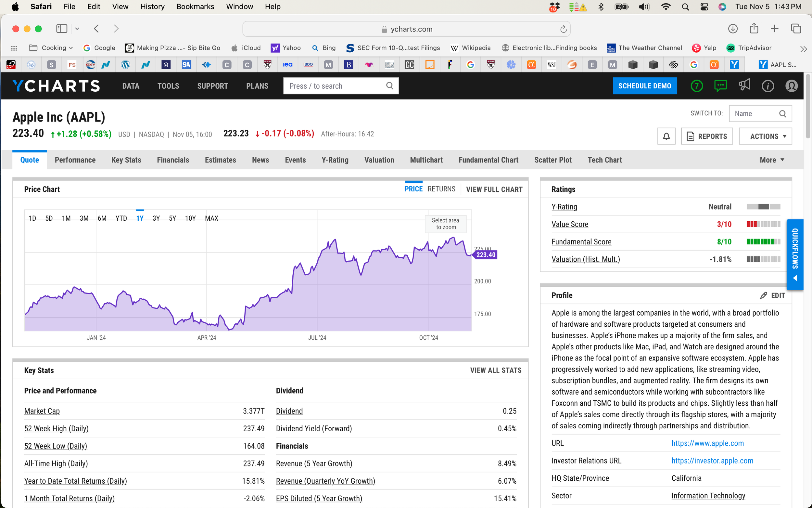812x508 pixels.
Task: Open the info circle icon
Action: 768,86
